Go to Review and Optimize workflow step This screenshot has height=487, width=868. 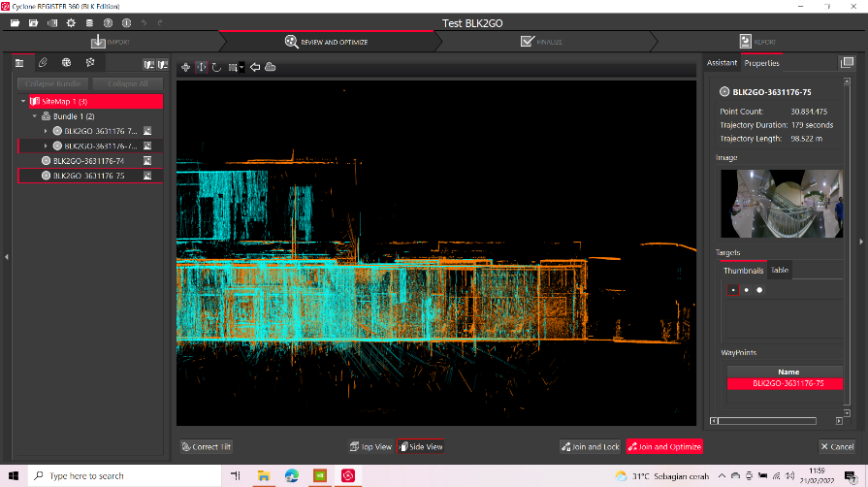(x=327, y=42)
